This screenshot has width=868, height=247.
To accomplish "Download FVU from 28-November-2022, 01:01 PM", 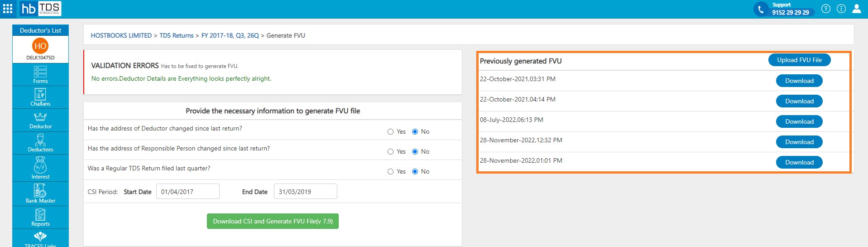I will pyautogui.click(x=799, y=162).
